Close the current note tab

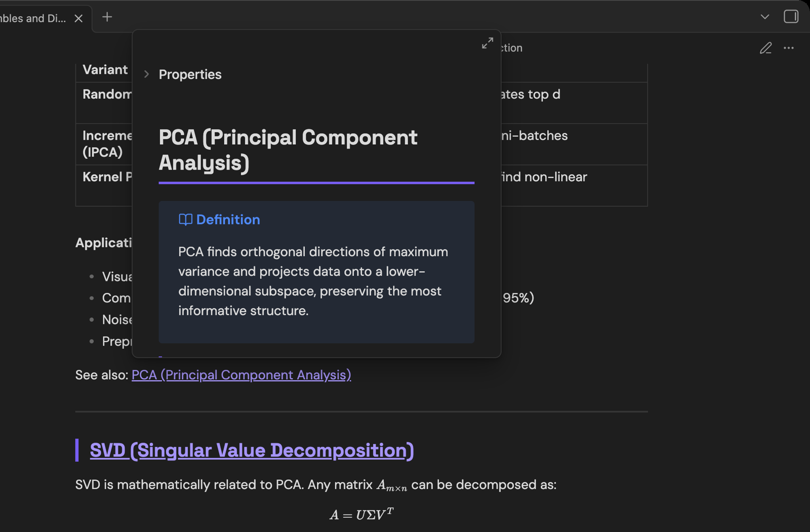78,19
